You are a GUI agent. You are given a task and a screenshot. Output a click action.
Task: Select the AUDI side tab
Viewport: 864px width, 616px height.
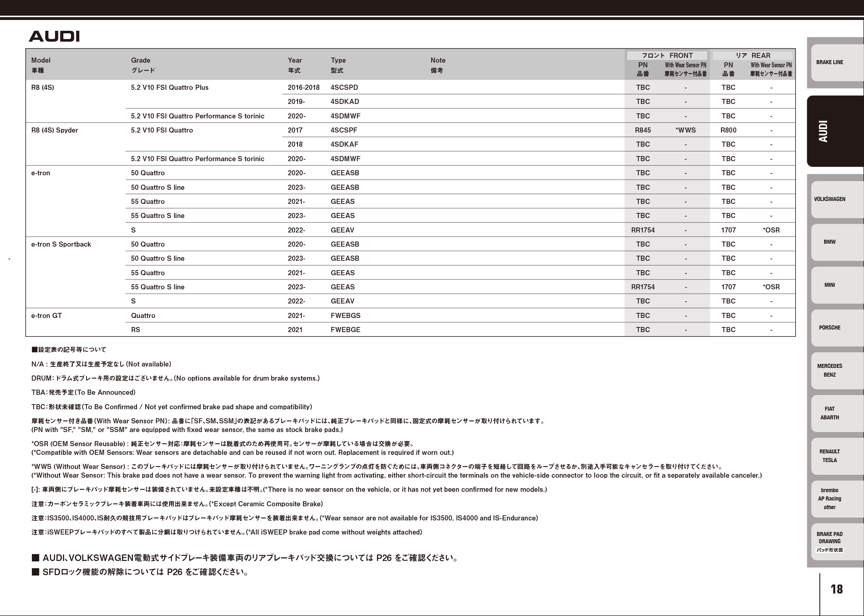(835, 131)
